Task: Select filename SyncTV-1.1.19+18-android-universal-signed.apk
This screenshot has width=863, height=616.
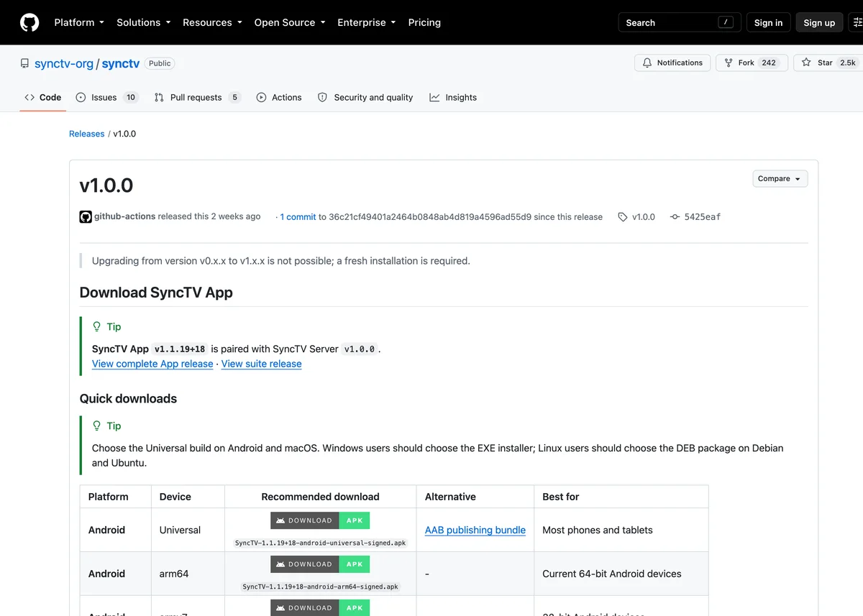Action: pyautogui.click(x=320, y=543)
